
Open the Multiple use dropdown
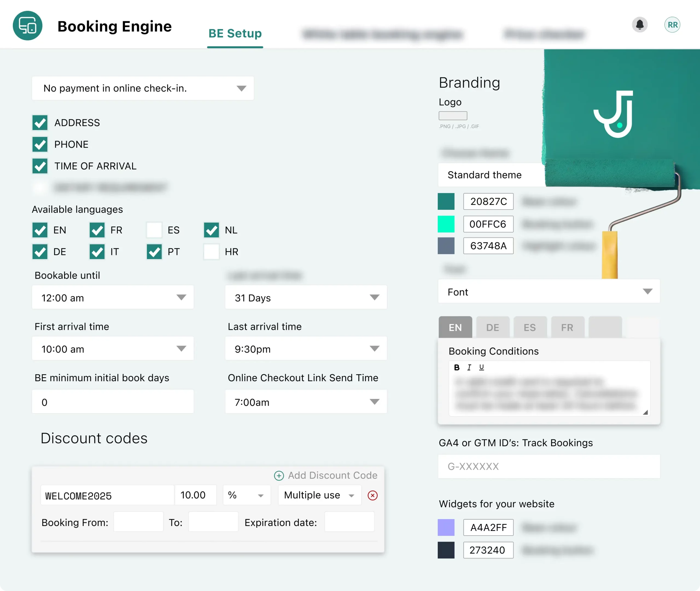[319, 495]
